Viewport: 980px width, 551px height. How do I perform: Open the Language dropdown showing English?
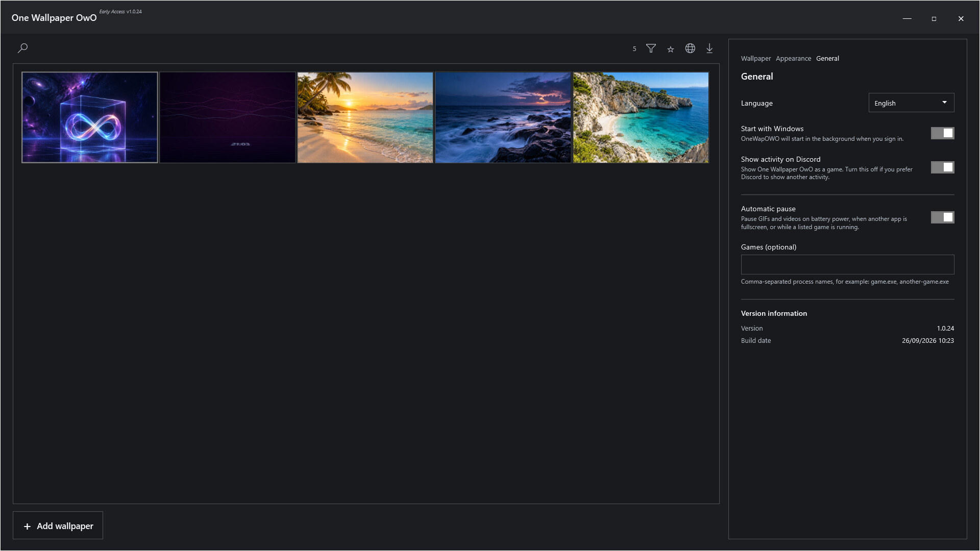click(911, 103)
